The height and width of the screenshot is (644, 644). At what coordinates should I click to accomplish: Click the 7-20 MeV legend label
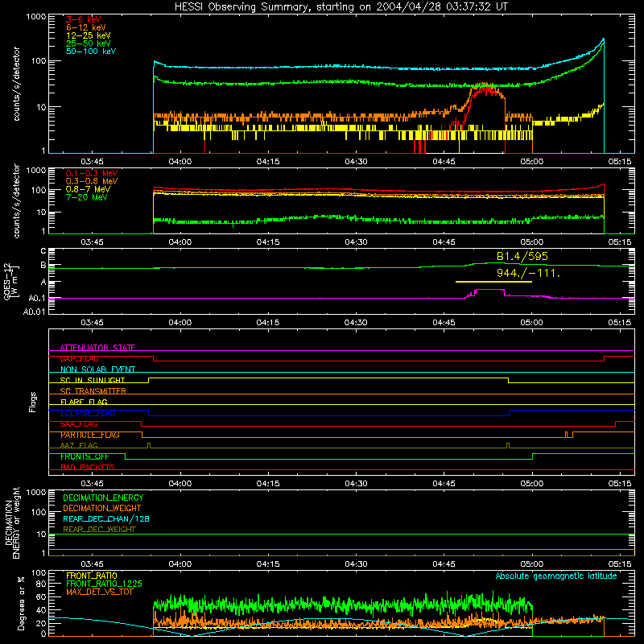(x=86, y=197)
